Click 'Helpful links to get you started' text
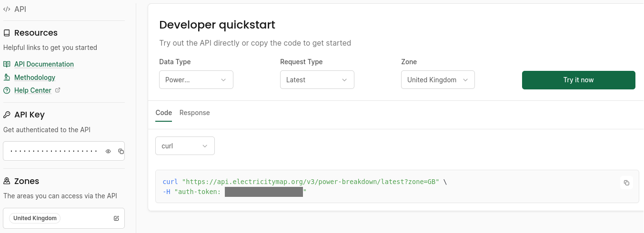644x233 pixels. [x=50, y=48]
